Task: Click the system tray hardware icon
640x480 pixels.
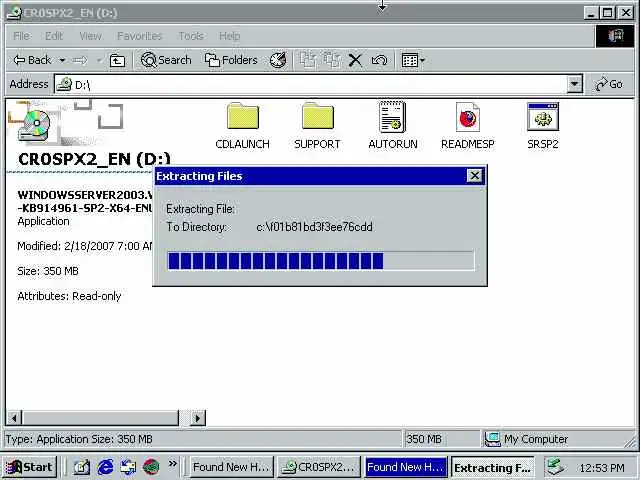Action: [x=556, y=467]
